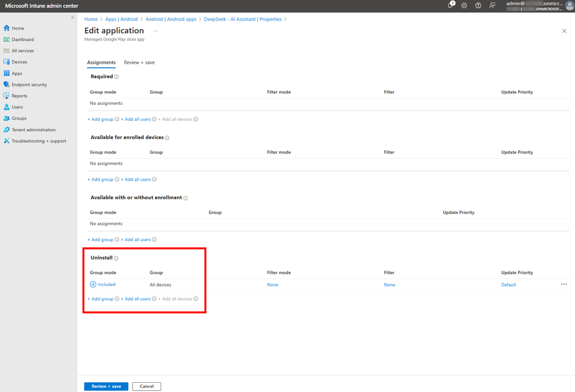Click Add all devices under Required
Screen dimensions: 575x392
pos(176,119)
